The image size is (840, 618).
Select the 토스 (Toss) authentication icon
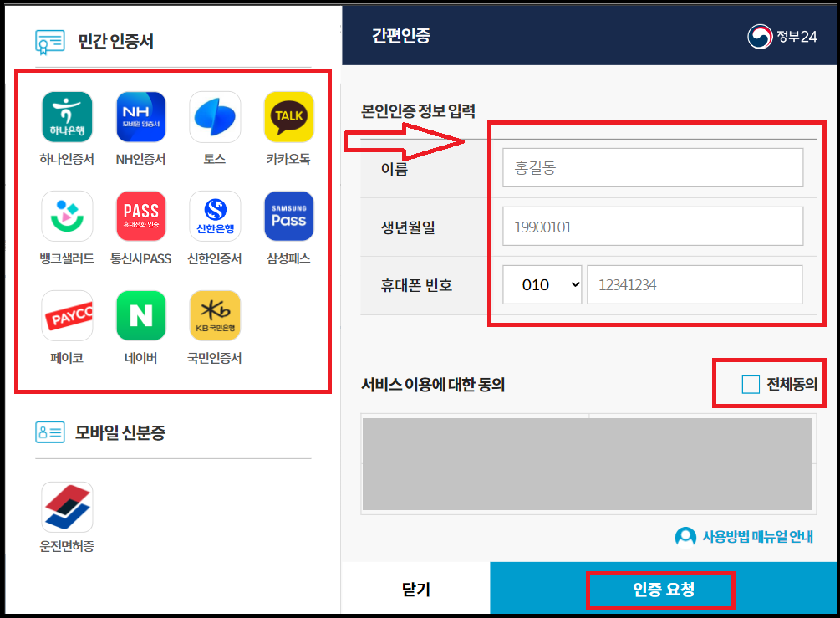tap(215, 117)
